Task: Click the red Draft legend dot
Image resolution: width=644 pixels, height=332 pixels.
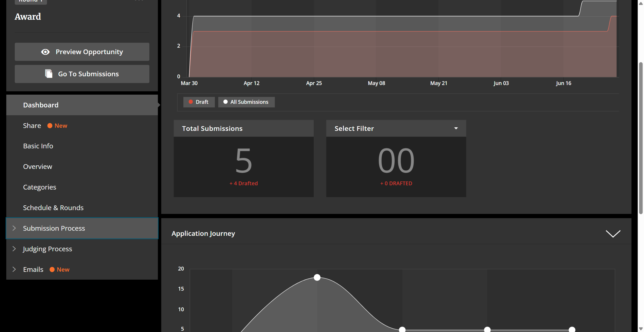Action: 191,102
